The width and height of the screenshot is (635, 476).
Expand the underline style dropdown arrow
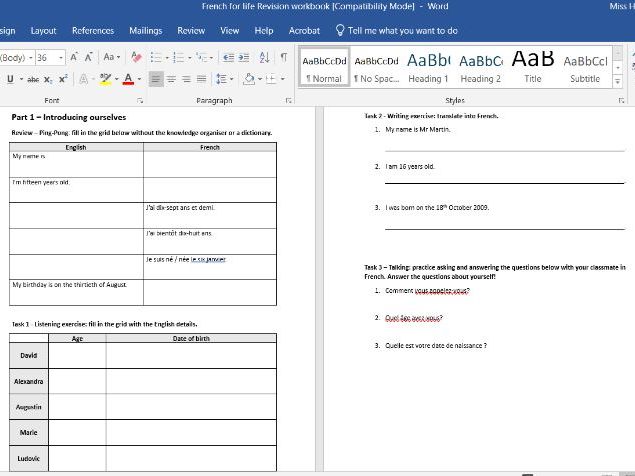tap(21, 79)
